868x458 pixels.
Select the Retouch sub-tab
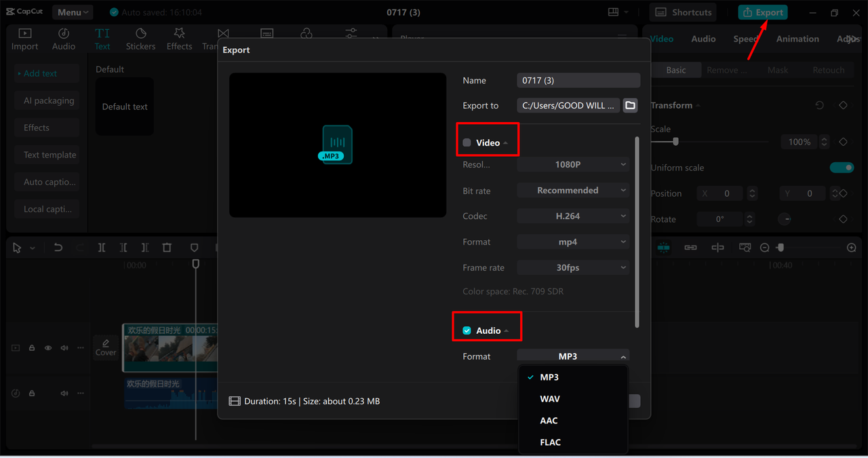[x=829, y=70]
